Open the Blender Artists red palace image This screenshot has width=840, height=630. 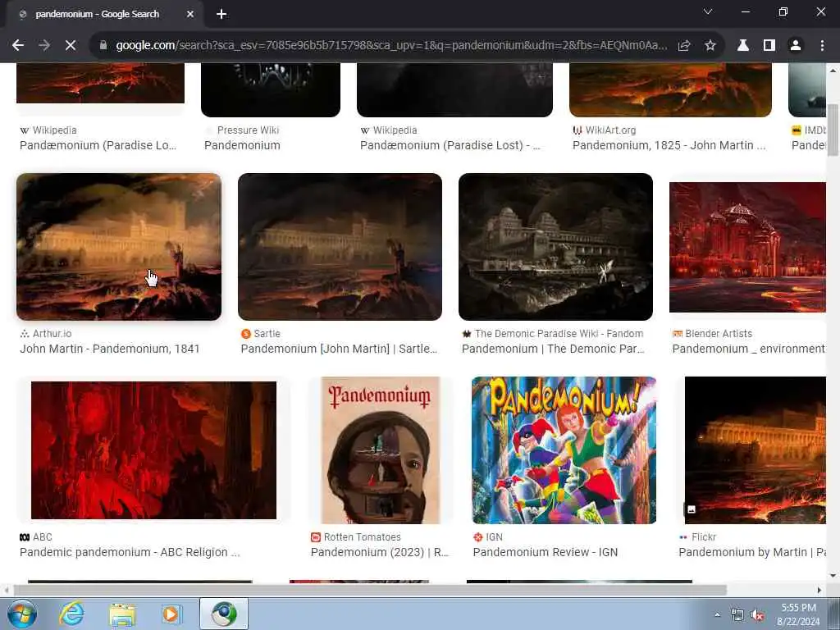(x=747, y=247)
